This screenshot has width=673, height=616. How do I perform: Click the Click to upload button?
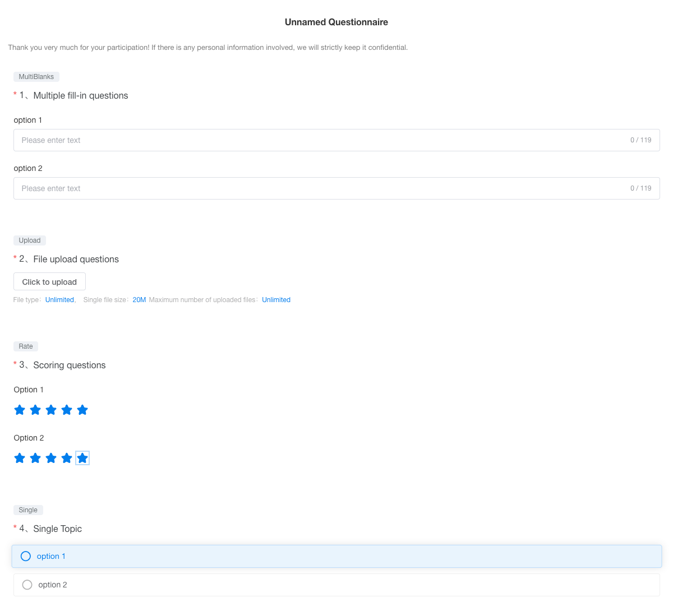point(49,281)
